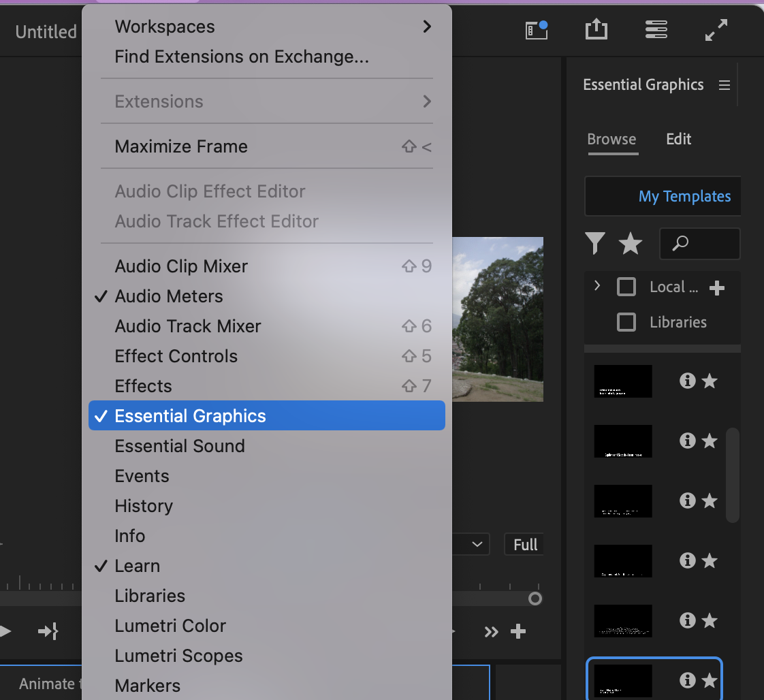This screenshot has width=764, height=700.
Task: Open Essential Graphics panel hamburger menu
Action: point(725,85)
